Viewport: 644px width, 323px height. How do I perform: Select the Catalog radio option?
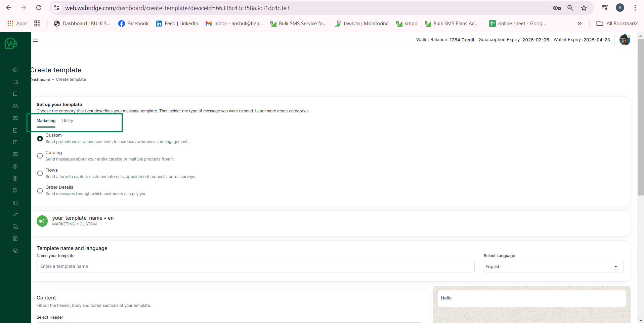[40, 156]
